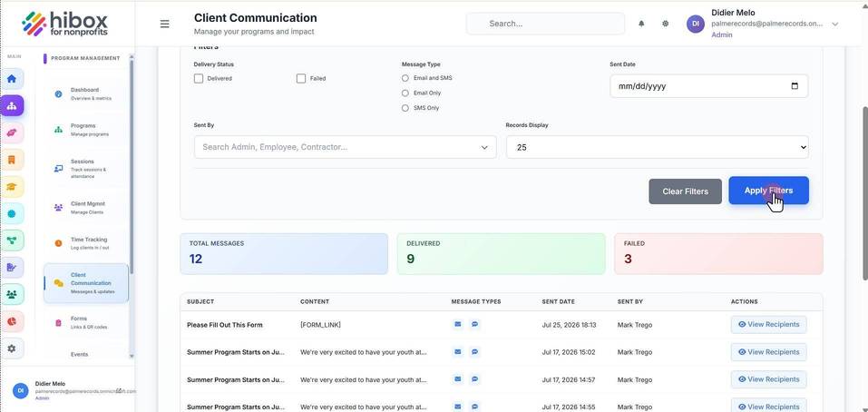Open the teal circle rail icon
Image resolution: width=868 pixels, height=412 pixels.
tap(12, 214)
